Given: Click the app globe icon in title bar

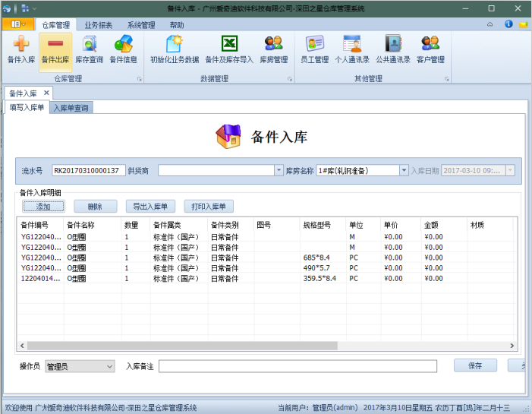Looking at the screenshot, I should pyautogui.click(x=6, y=8).
